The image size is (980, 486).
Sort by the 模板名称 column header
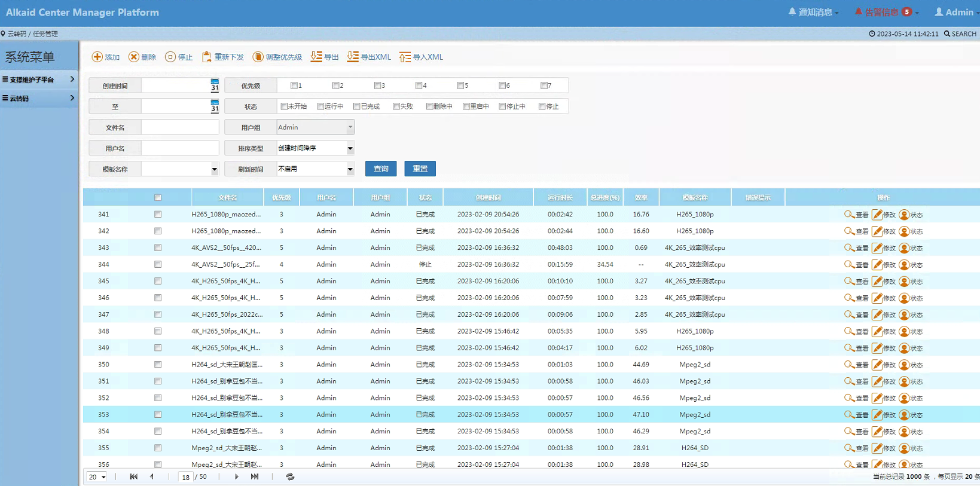695,197
